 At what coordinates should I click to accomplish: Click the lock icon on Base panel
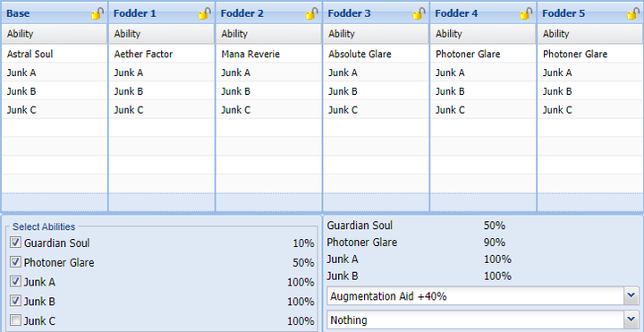point(97,13)
